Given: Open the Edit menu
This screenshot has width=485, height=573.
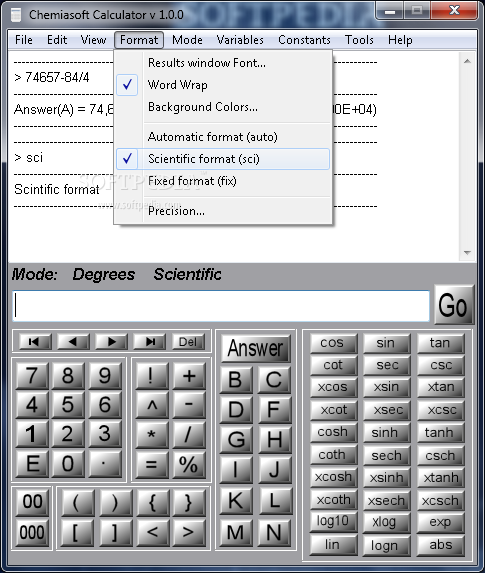Looking at the screenshot, I should click(57, 40).
